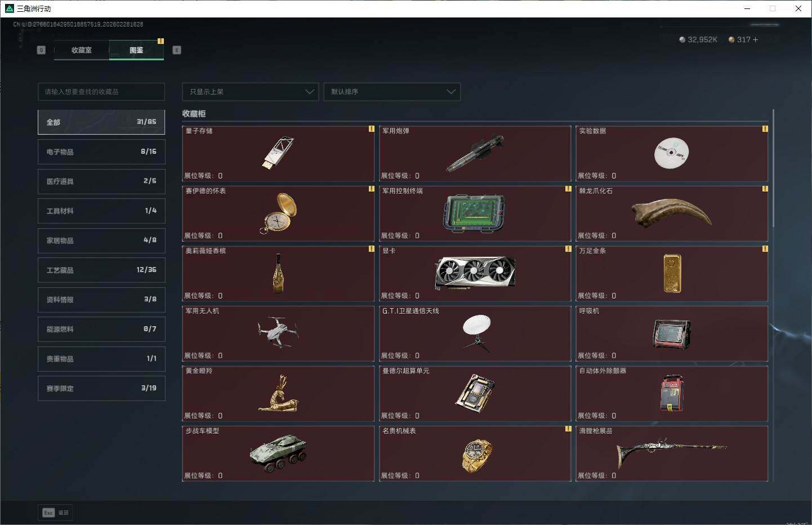Open the 赛季限定 category
Image resolution: width=812 pixels, height=525 pixels.
(101, 389)
